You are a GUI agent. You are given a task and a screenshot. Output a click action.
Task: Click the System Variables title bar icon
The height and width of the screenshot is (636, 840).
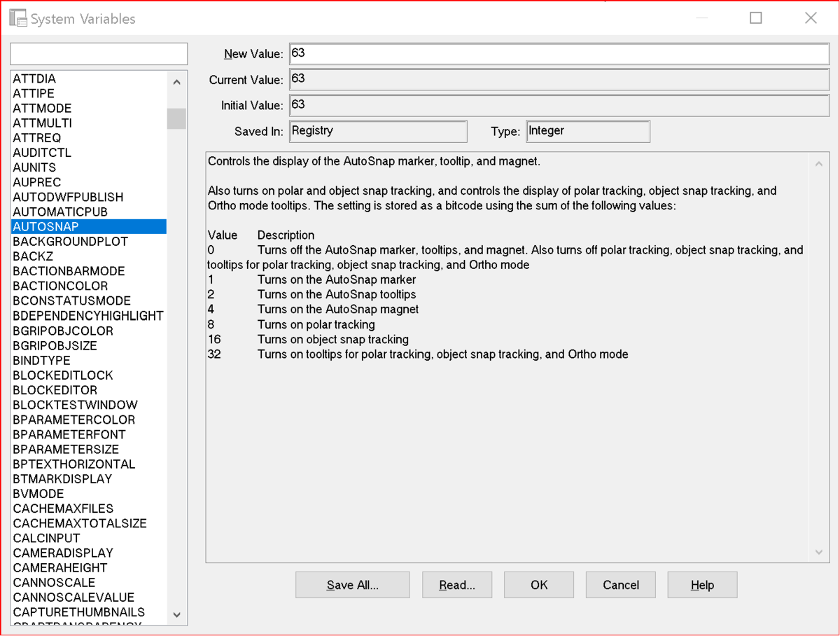(18, 18)
